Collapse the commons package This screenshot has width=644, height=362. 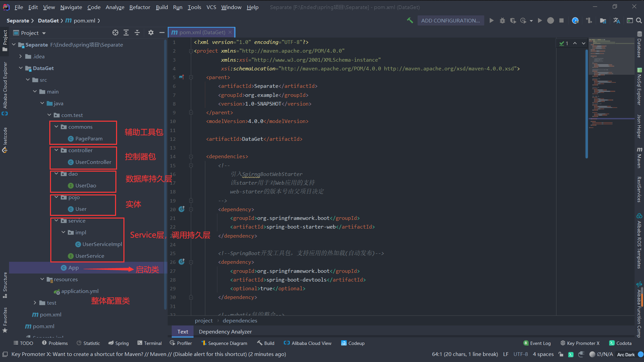point(56,127)
